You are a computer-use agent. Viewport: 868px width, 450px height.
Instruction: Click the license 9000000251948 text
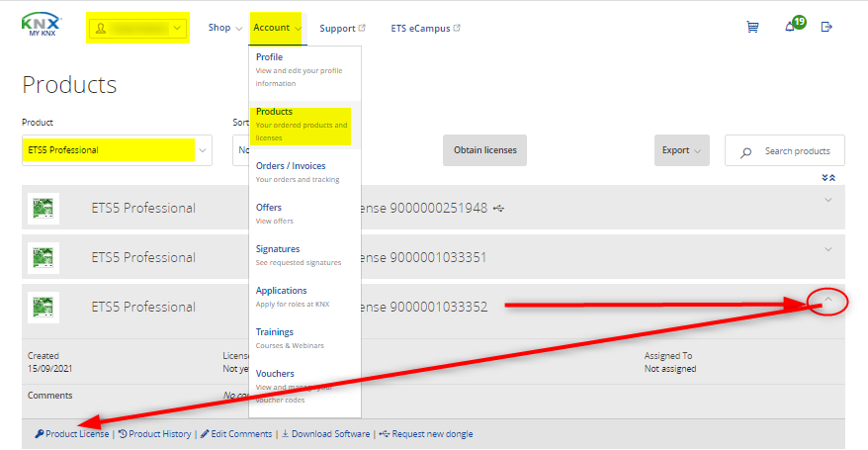pos(424,208)
